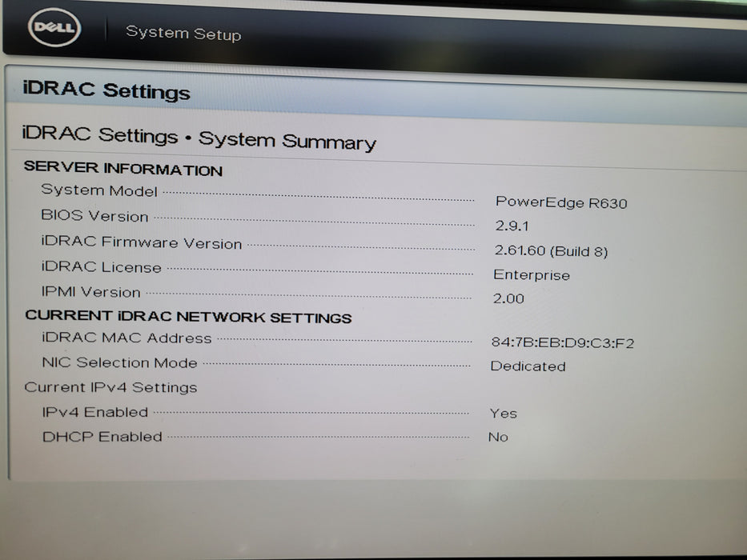Image resolution: width=747 pixels, height=560 pixels.
Task: Click the IPv4 Enabled value Yes
Action: pyautogui.click(x=504, y=414)
